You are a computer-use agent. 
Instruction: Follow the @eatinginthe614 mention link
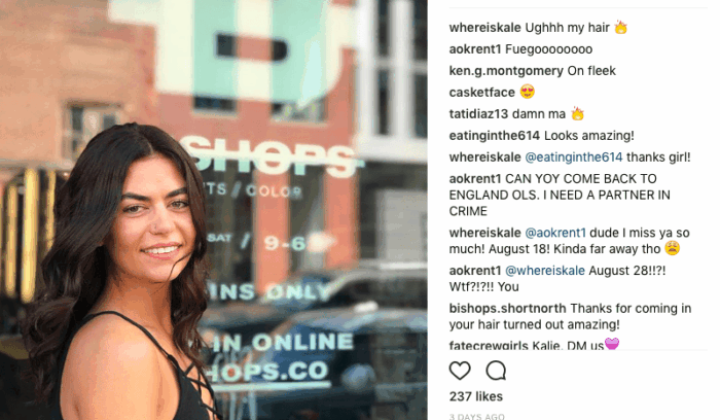click(574, 157)
